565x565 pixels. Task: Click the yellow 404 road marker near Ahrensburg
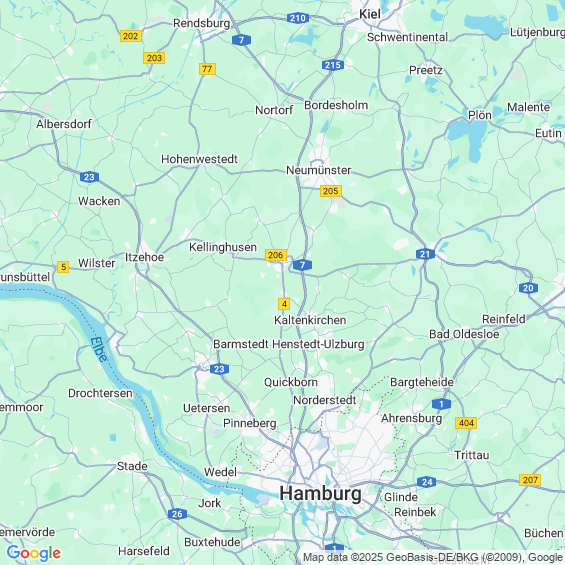point(466,423)
